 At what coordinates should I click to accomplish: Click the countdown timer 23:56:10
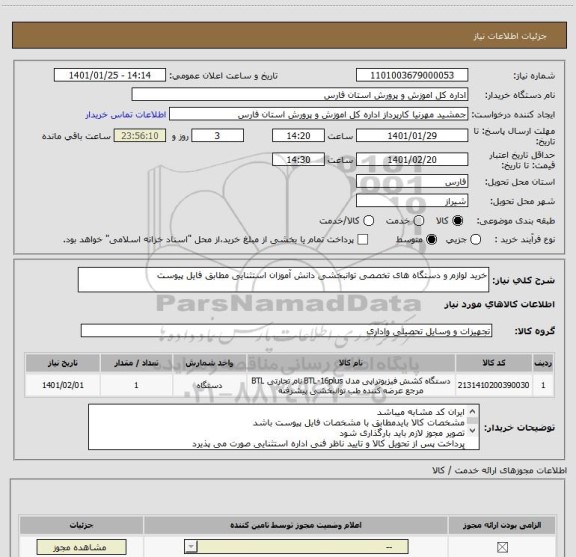pos(140,136)
